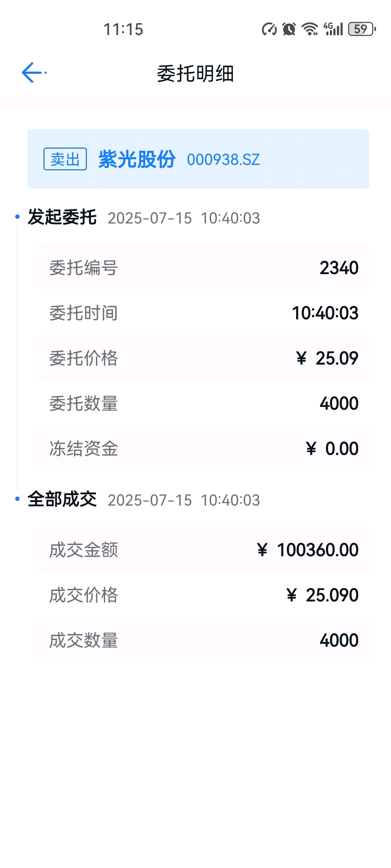The width and height of the screenshot is (391, 868).
Task: Tap the alarm clock status icon
Action: [x=289, y=29]
